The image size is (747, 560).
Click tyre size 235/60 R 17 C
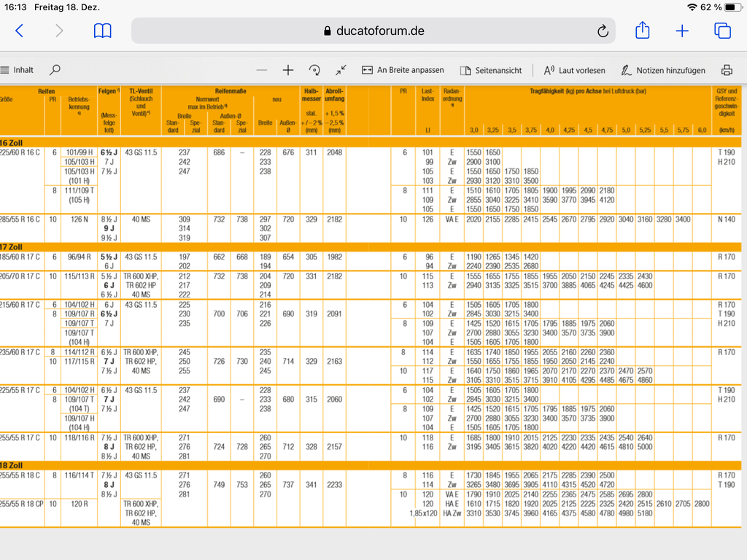pos(20,352)
